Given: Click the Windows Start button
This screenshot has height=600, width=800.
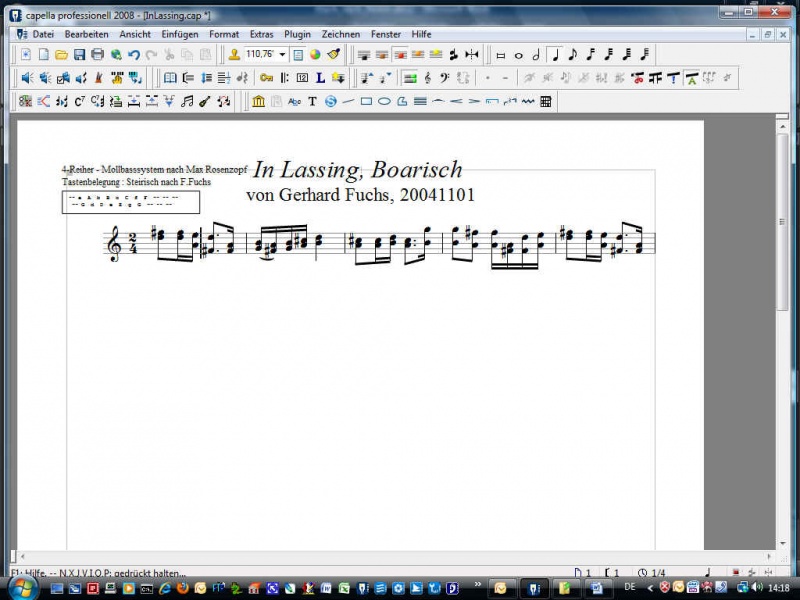Looking at the screenshot, I should 22,587.
